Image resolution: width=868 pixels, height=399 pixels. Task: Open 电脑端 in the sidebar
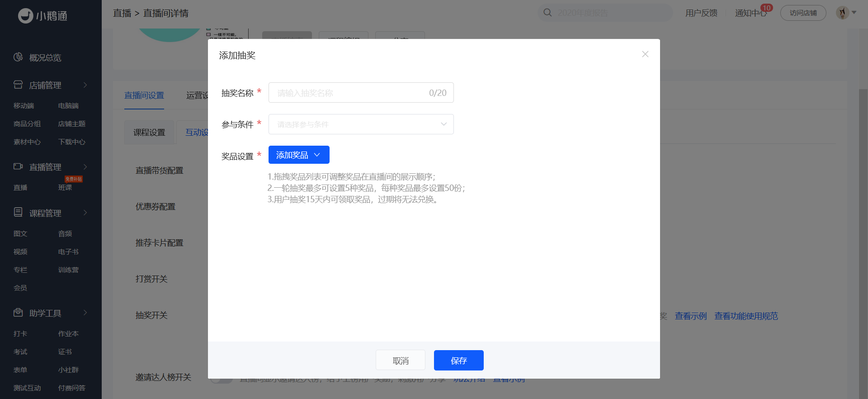click(68, 105)
